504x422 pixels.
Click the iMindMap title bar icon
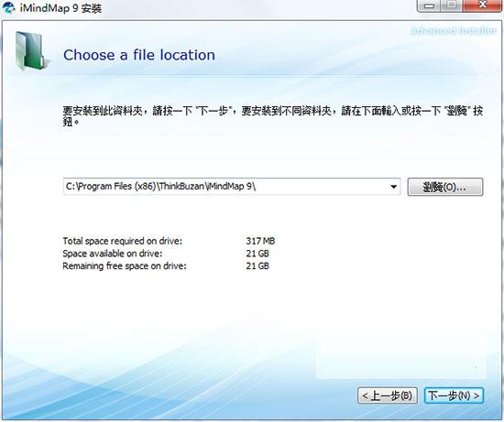click(x=8, y=7)
